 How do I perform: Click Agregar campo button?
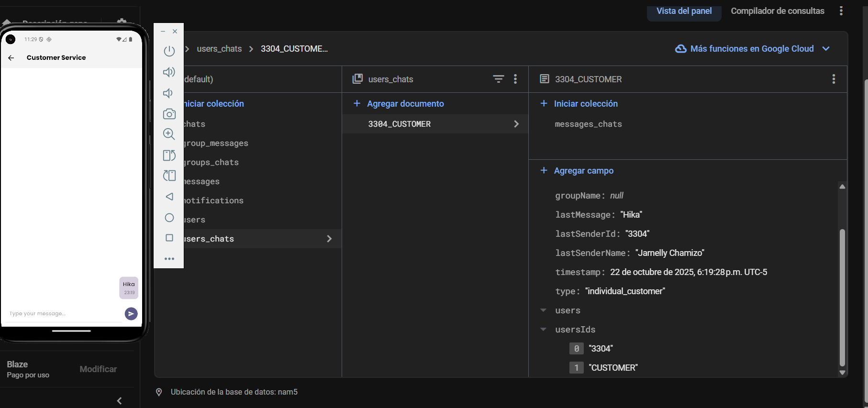coord(583,171)
